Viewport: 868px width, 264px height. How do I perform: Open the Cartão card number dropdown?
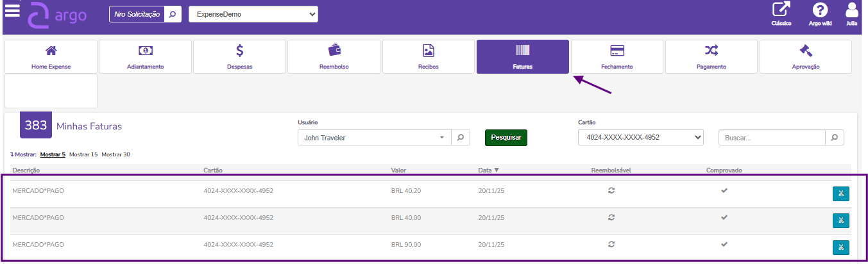tap(640, 138)
